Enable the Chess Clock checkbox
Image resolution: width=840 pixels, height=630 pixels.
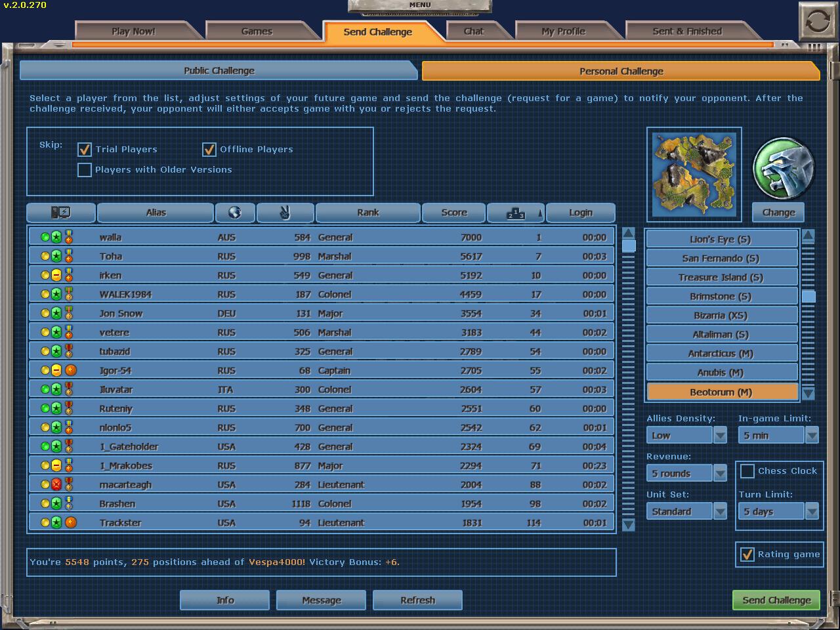747,471
